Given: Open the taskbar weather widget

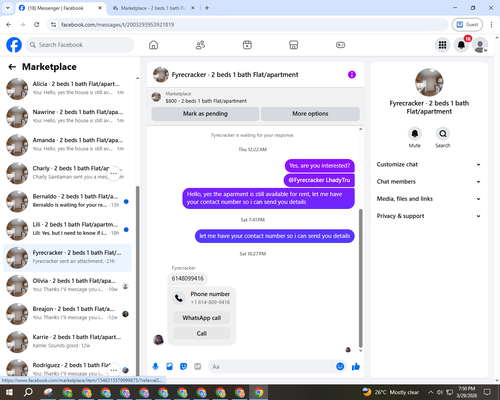Looking at the screenshot, I should [x=391, y=392].
